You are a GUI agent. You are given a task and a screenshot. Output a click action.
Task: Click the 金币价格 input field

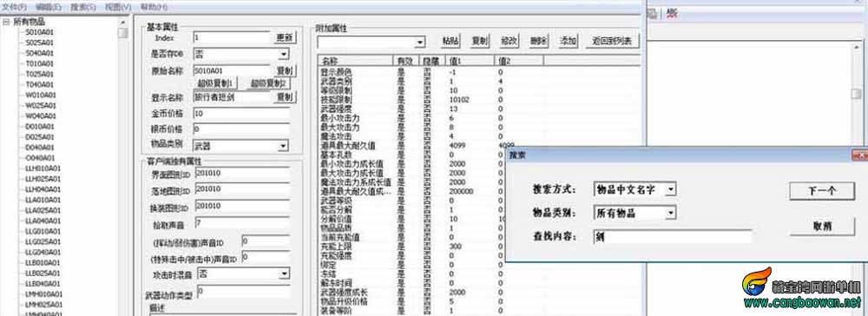pos(241,114)
